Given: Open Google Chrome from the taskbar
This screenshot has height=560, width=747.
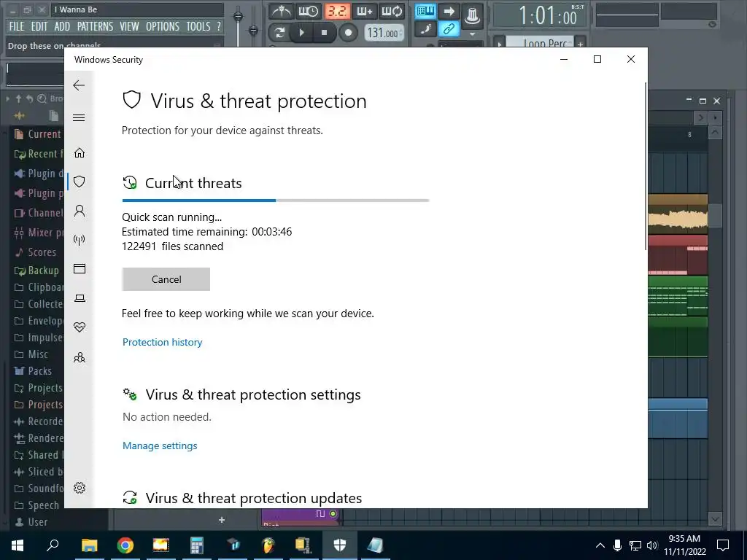Looking at the screenshot, I should coord(125,545).
